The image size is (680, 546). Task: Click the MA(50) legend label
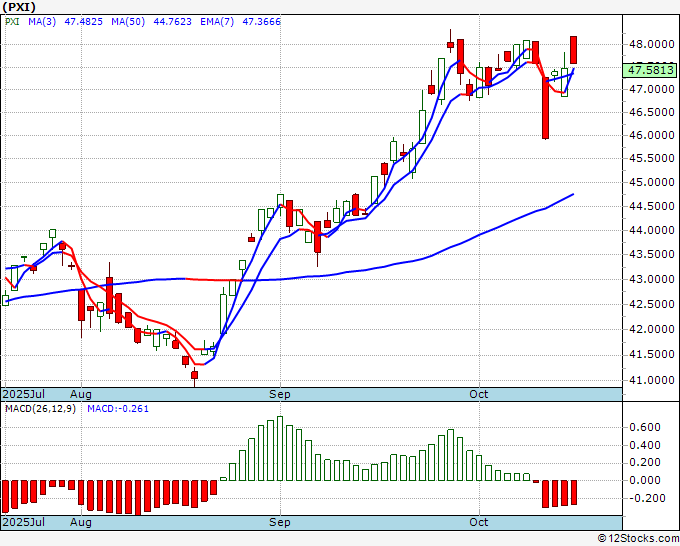(x=128, y=22)
